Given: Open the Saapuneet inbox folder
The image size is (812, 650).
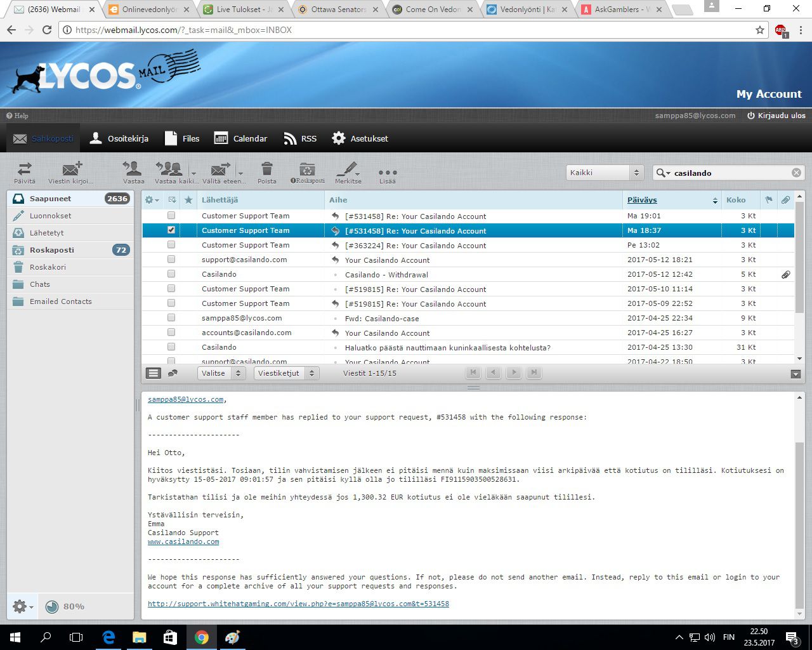Looking at the screenshot, I should [x=70, y=199].
